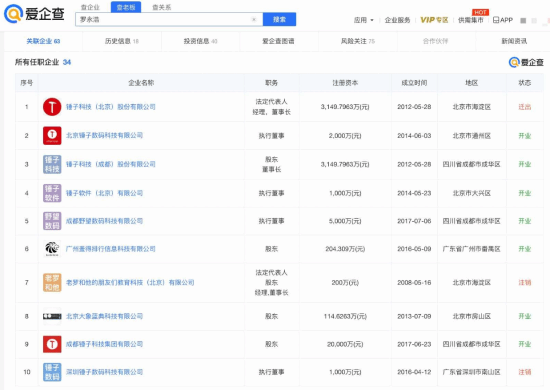550x390 pixels.
Task: Open the 新闻资讯 tab
Action: coord(514,41)
